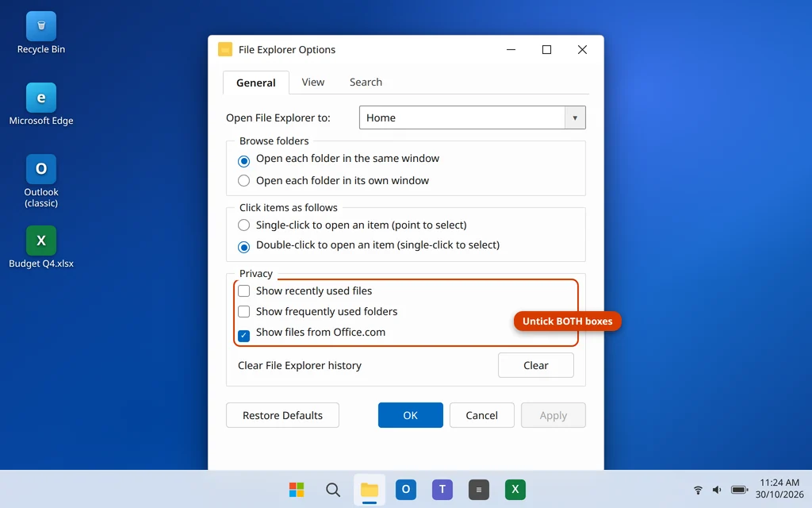Select the Budget Q4.xlsx desktop file
Image resolution: width=812 pixels, height=508 pixels.
[x=41, y=248]
